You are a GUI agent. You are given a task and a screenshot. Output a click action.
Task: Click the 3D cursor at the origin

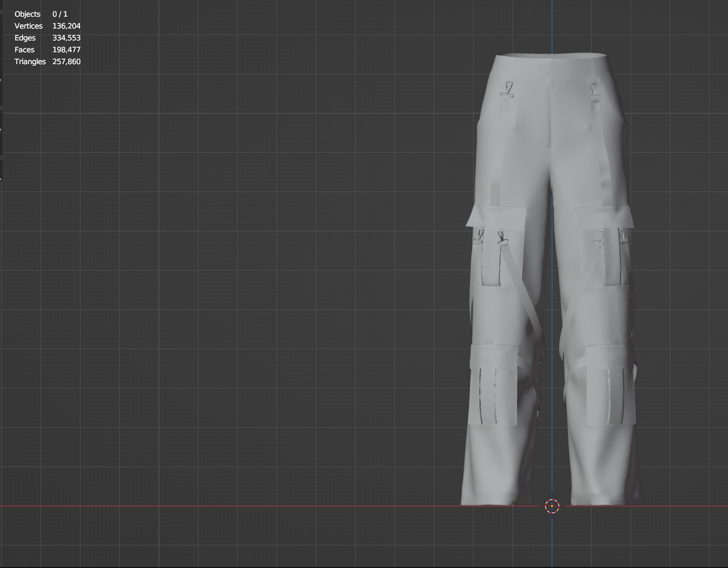coord(552,506)
